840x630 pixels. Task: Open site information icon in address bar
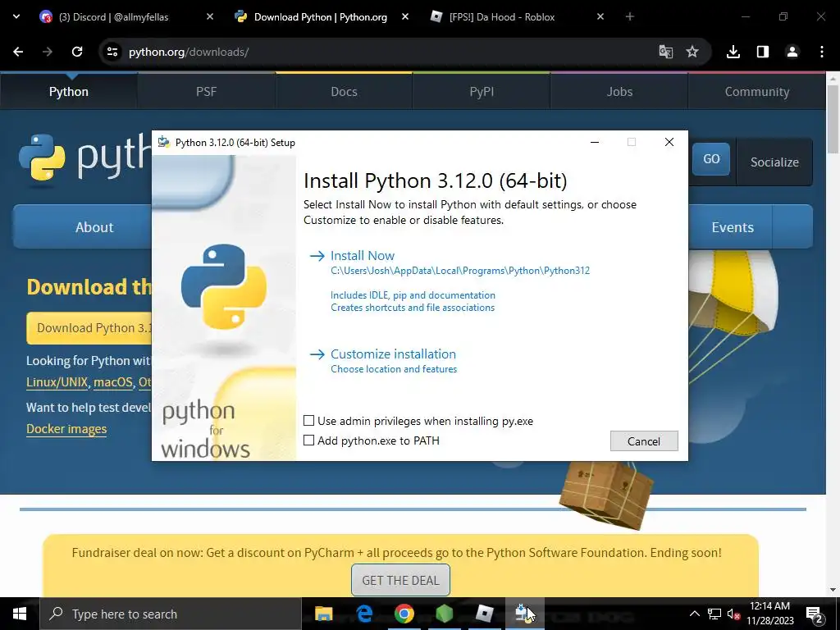(112, 52)
